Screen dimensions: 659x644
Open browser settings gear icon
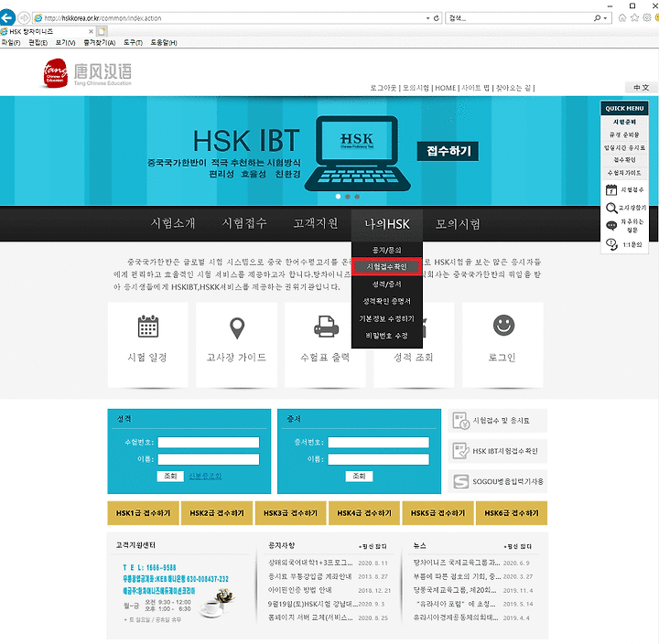647,17
